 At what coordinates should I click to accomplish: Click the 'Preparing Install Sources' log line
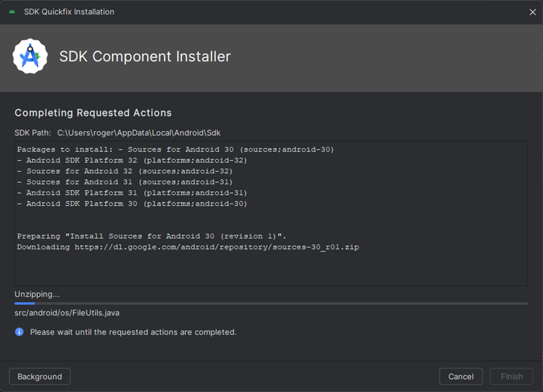click(152, 236)
